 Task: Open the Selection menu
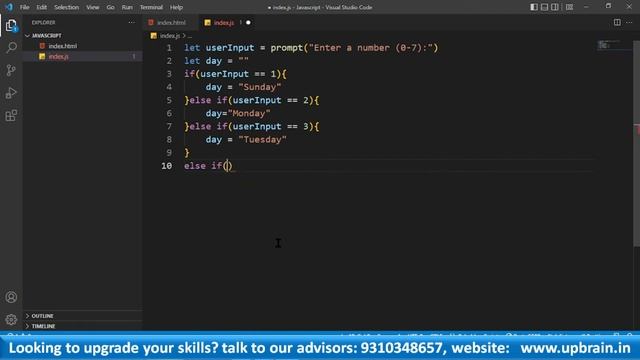pyautogui.click(x=67, y=7)
